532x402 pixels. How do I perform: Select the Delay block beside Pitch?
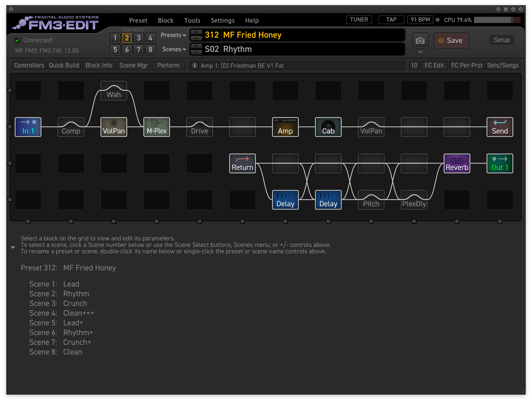click(x=328, y=200)
